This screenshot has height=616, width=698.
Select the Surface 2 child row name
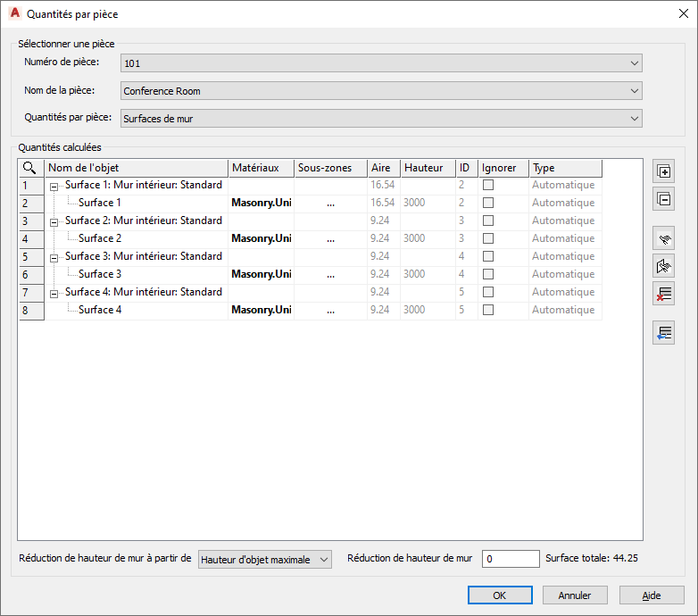pyautogui.click(x=99, y=238)
